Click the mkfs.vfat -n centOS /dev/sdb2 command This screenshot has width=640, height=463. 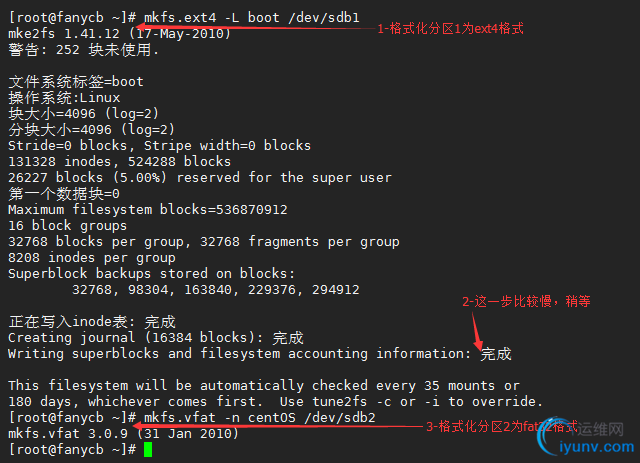[x=260, y=418]
